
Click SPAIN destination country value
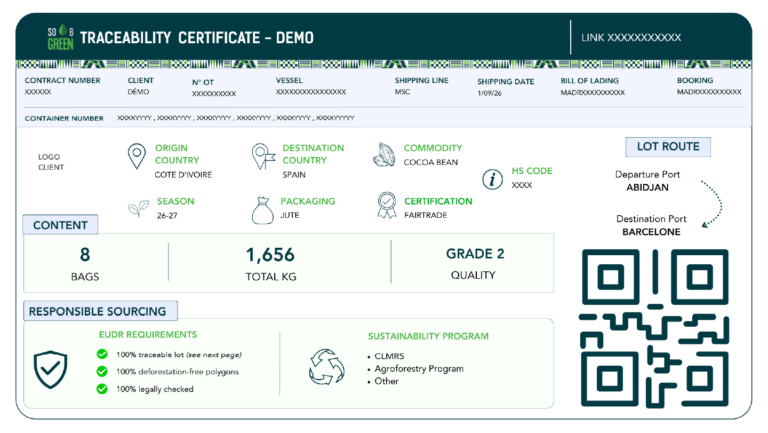(x=294, y=175)
